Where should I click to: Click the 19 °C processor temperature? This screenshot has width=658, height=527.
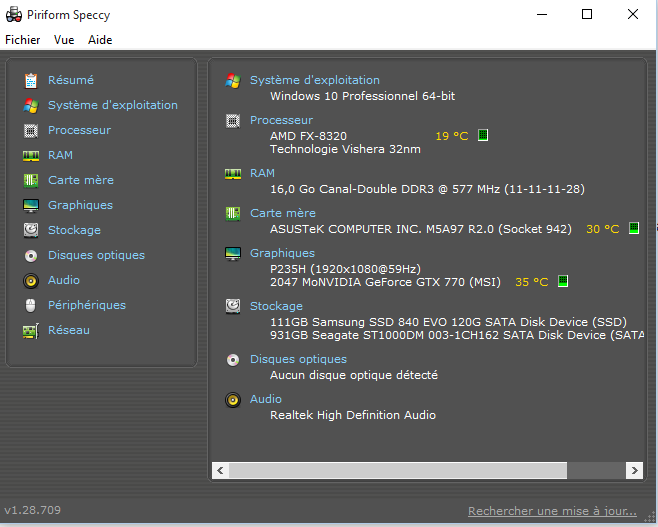point(452,136)
